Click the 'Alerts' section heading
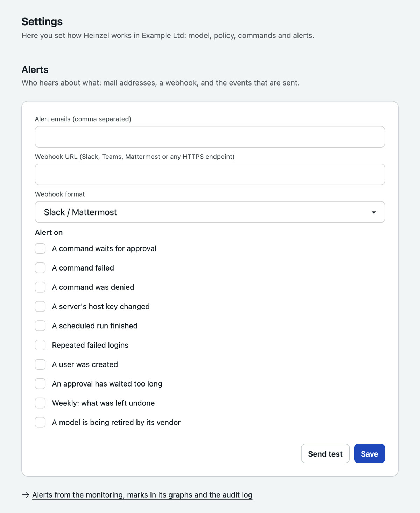 [35, 69]
